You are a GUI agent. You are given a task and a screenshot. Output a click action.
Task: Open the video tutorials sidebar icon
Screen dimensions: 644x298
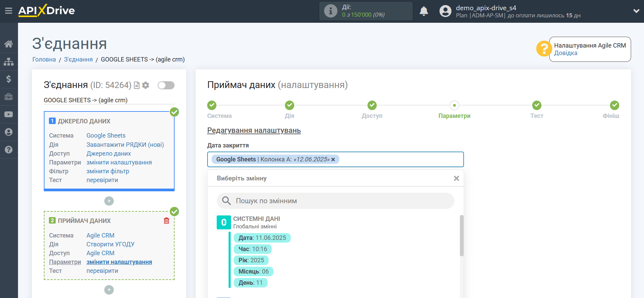(9, 115)
